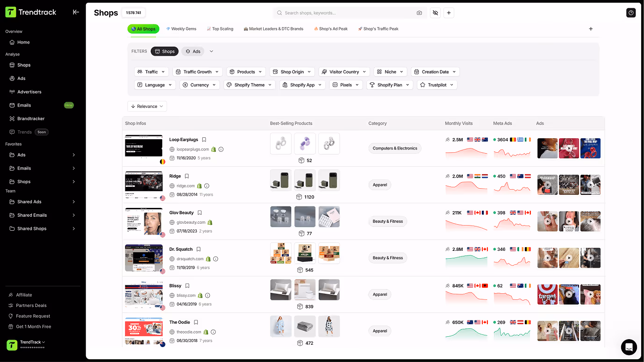Open Shop's Traffic Peak tab

pyautogui.click(x=378, y=29)
